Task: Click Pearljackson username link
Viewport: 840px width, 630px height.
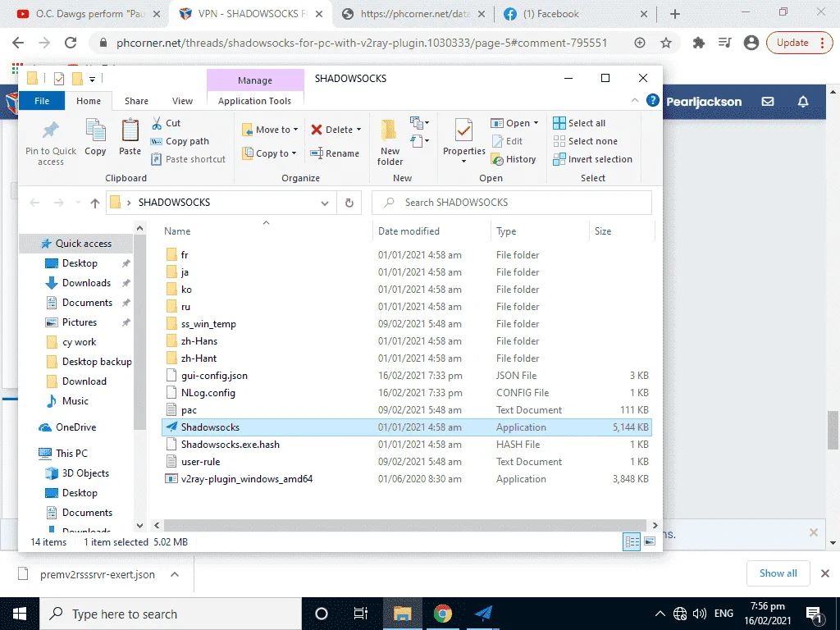Action: 704,102
